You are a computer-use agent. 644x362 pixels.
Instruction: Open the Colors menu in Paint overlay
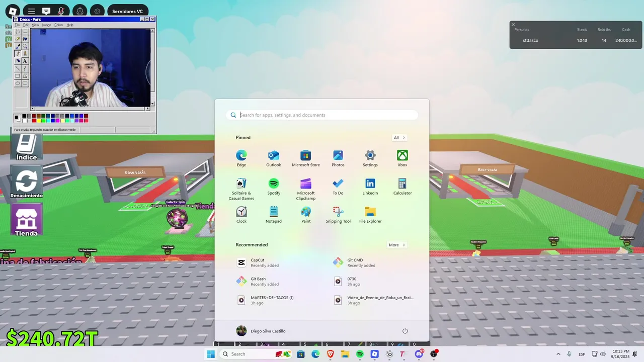point(59,25)
